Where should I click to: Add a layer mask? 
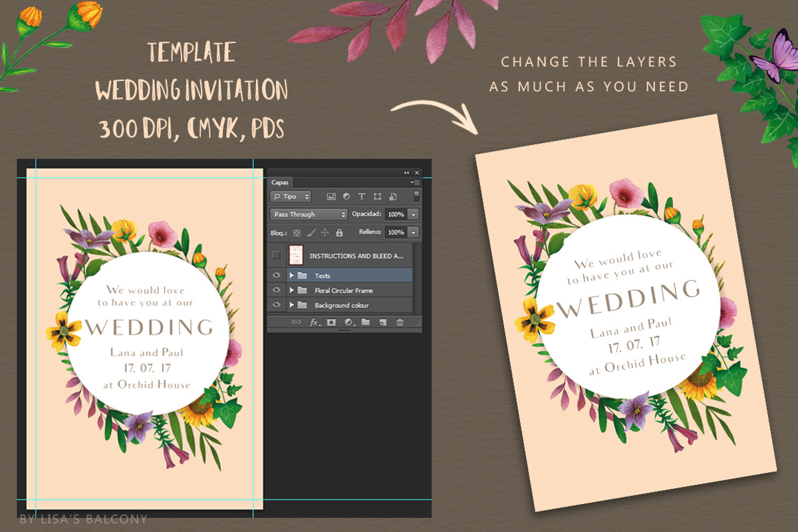tap(331, 323)
